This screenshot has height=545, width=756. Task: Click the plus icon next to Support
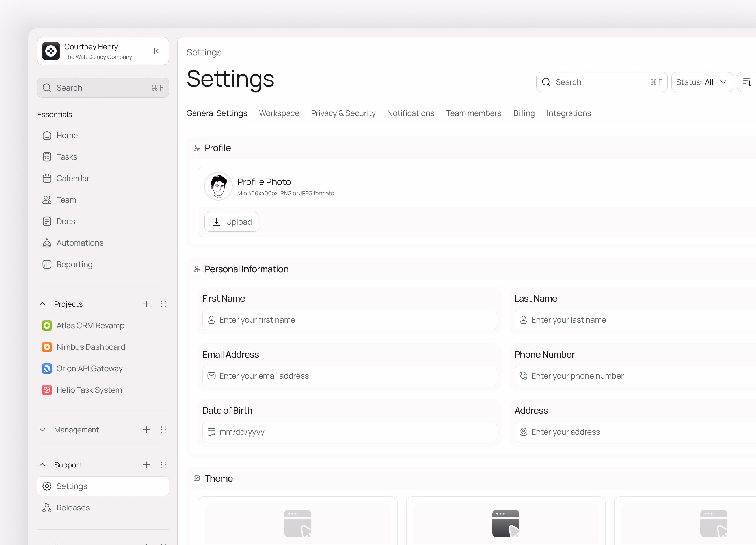coord(146,465)
